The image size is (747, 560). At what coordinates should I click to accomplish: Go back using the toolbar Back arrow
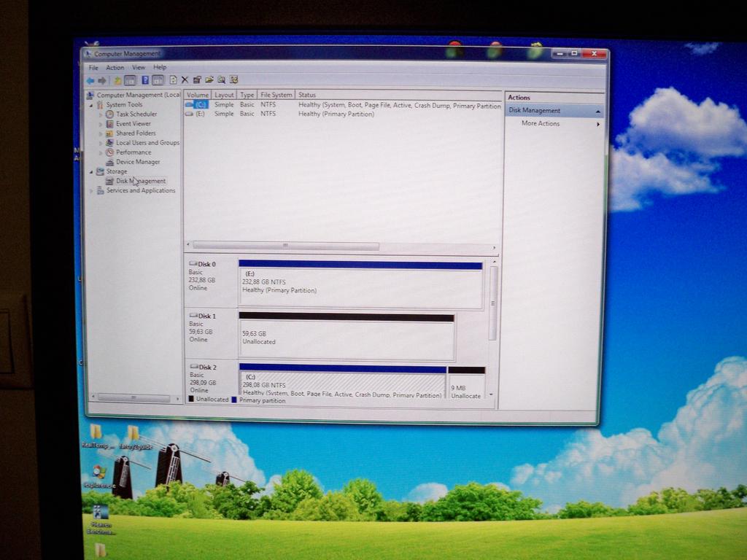click(90, 80)
